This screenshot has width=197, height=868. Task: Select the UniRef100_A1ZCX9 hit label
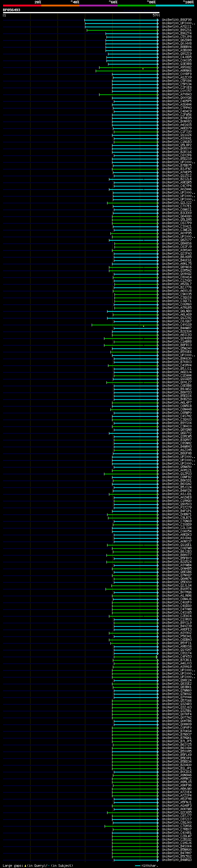177,78
